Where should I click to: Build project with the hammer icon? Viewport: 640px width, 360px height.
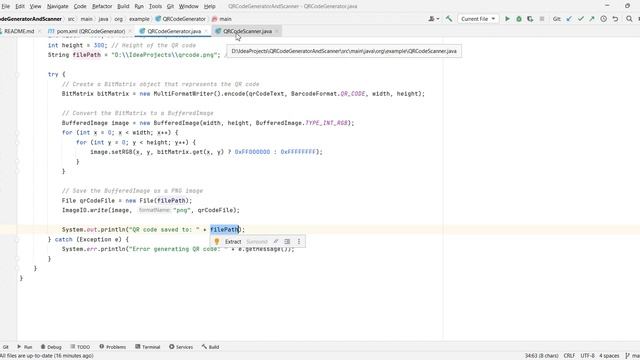[x=449, y=19]
